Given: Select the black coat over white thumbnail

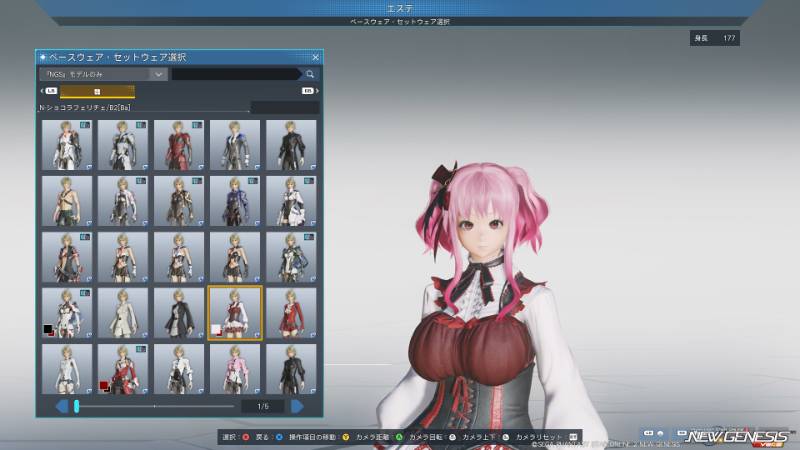Looking at the screenshot, I should click(179, 313).
